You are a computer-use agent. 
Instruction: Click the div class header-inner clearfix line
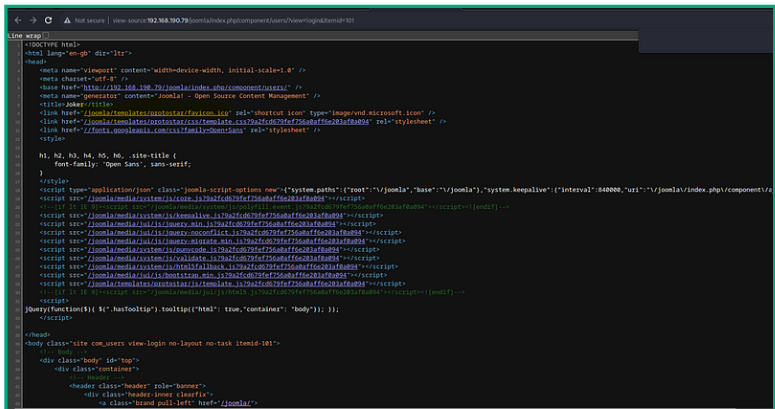click(x=148, y=395)
